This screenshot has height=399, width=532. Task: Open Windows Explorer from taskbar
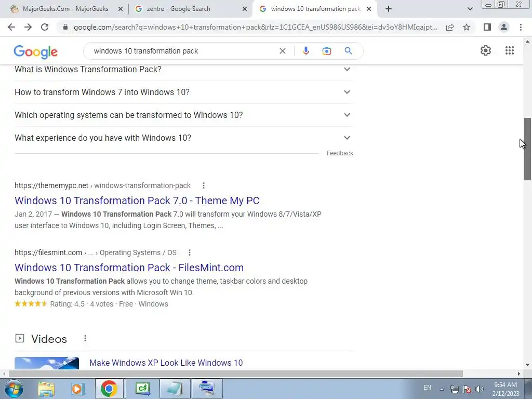(46, 389)
